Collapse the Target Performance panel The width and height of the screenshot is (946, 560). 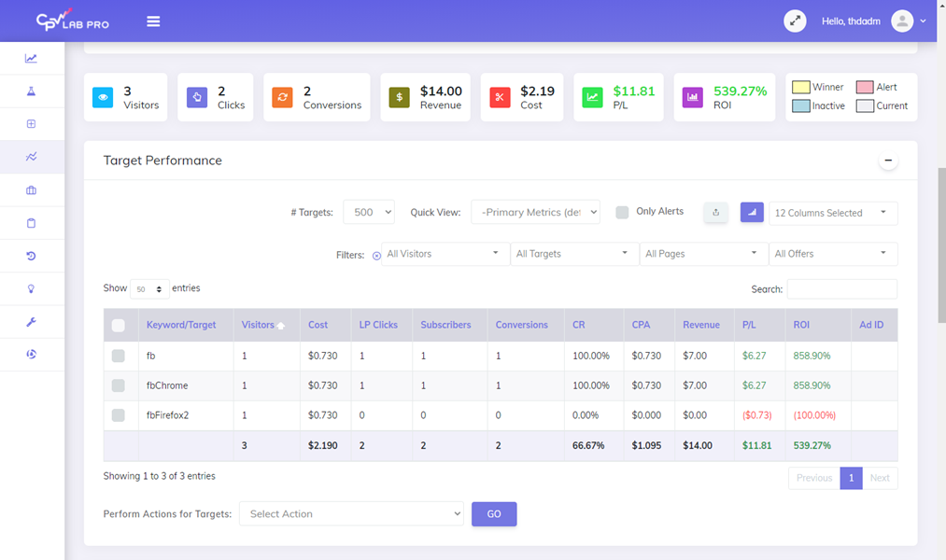point(888,160)
